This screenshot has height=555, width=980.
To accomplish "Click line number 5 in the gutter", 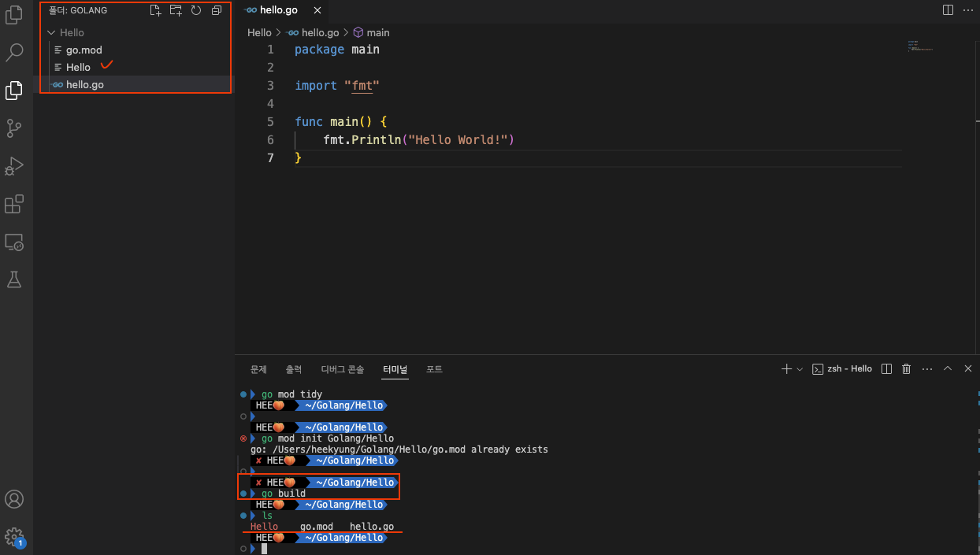I will pos(271,122).
